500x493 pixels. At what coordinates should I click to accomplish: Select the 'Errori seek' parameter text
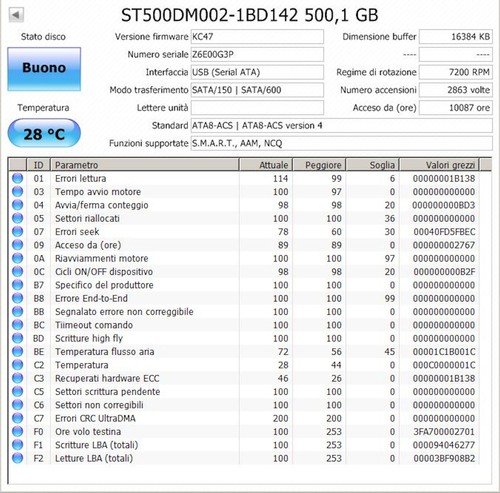pyautogui.click(x=77, y=232)
